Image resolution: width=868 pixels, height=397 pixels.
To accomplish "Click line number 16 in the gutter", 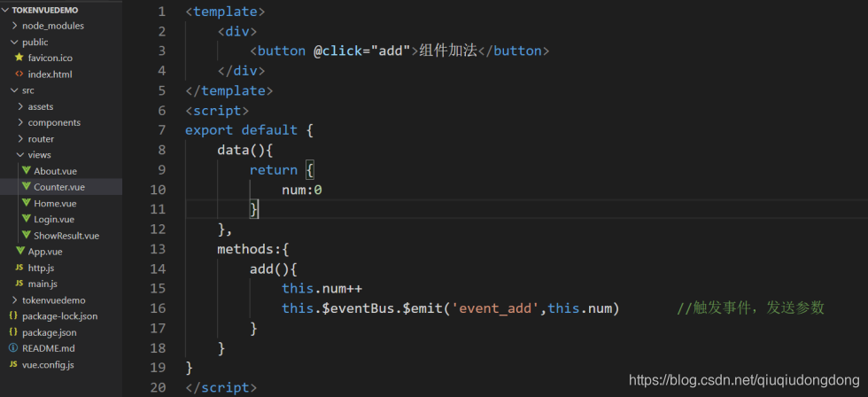I will (158, 307).
